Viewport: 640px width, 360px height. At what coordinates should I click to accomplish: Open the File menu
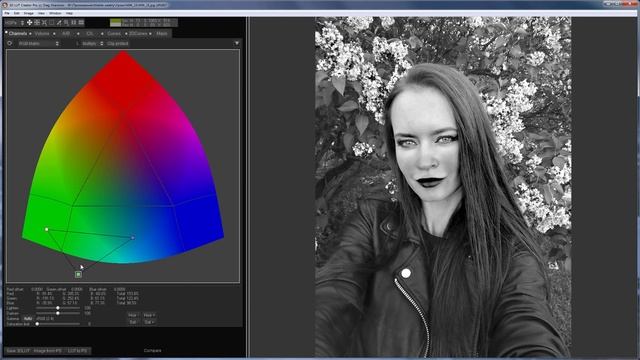coord(7,13)
